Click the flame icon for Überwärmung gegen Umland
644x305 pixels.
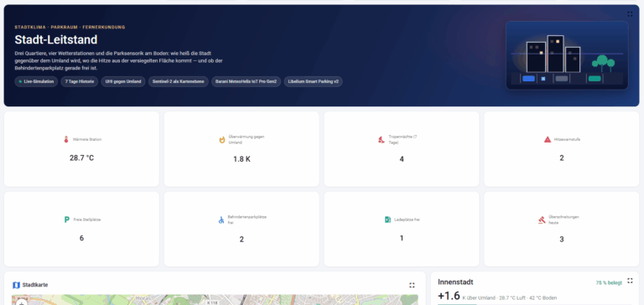(222, 140)
